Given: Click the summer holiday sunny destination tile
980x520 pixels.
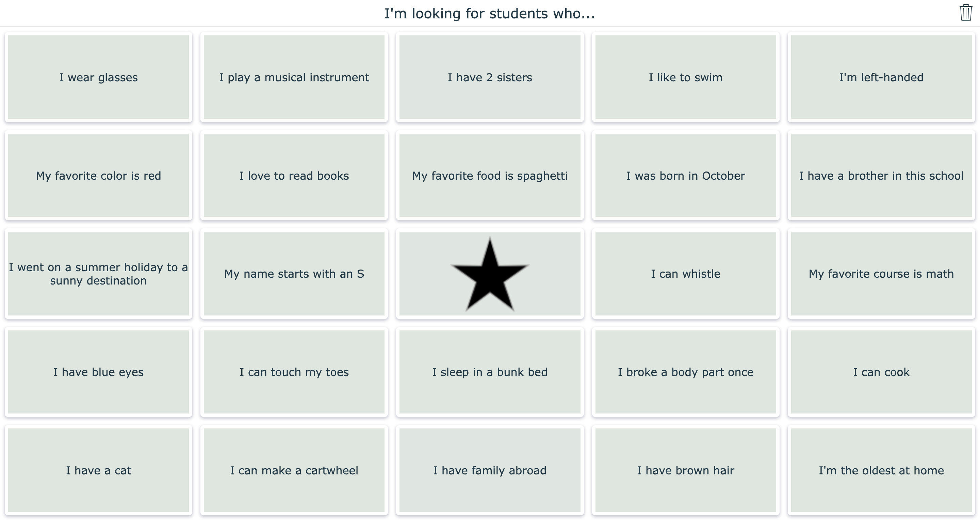Looking at the screenshot, I should point(99,274).
